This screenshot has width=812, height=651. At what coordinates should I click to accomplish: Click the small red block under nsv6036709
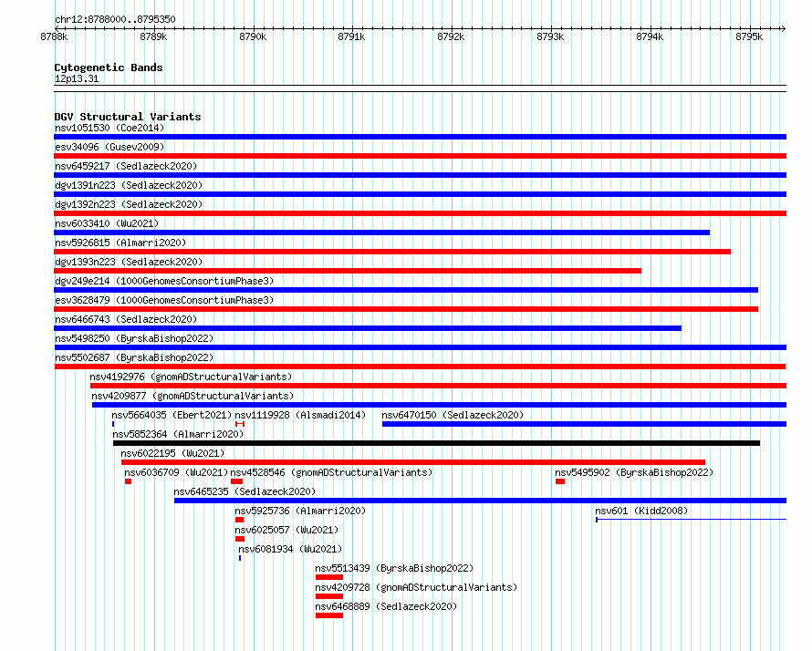(128, 481)
